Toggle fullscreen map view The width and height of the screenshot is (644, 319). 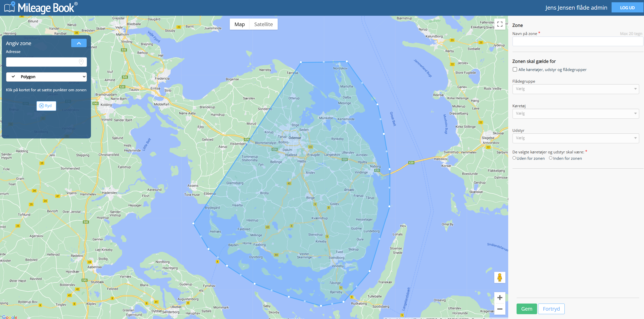(500, 24)
